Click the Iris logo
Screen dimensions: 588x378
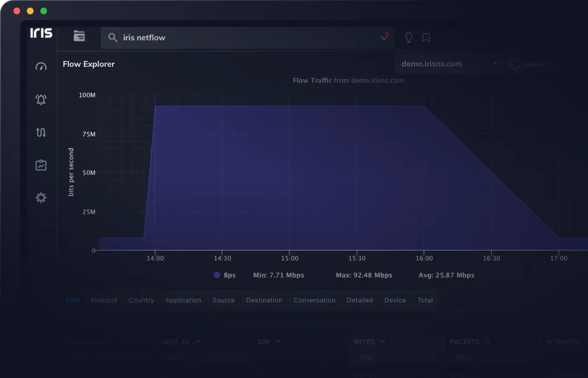click(x=41, y=33)
